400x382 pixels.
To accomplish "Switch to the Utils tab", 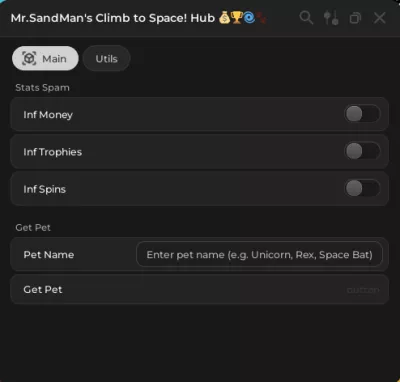I will (x=106, y=59).
